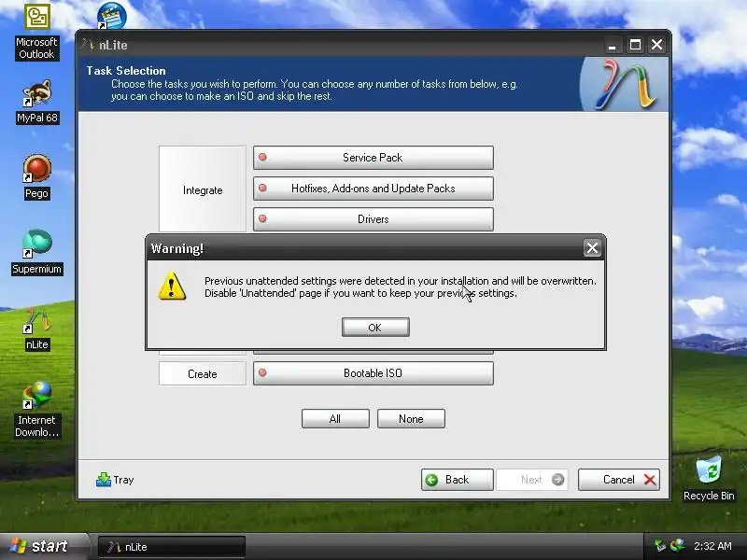The height and width of the screenshot is (560, 747).
Task: Close the nLite window
Action: click(x=657, y=45)
